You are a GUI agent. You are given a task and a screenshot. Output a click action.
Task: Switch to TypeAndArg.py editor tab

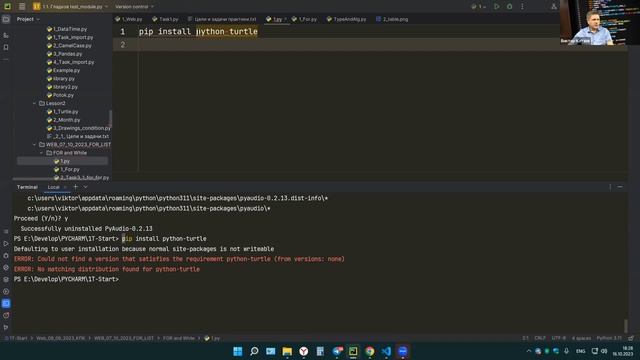click(x=347, y=19)
